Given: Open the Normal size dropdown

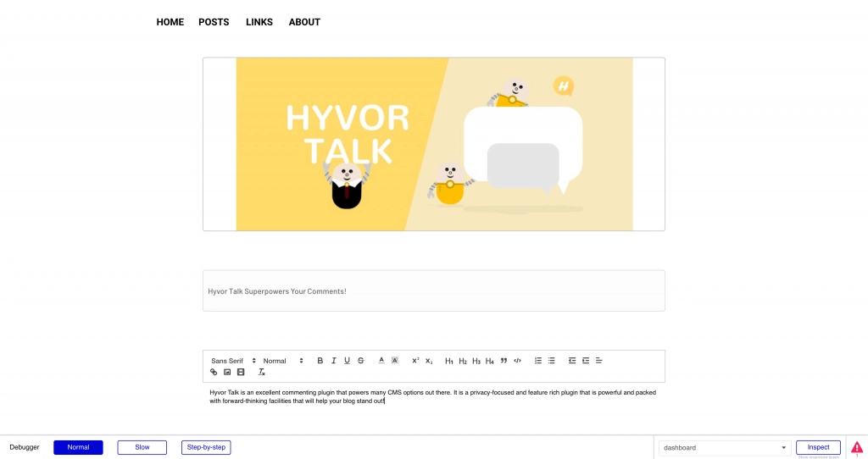Looking at the screenshot, I should 283,361.
